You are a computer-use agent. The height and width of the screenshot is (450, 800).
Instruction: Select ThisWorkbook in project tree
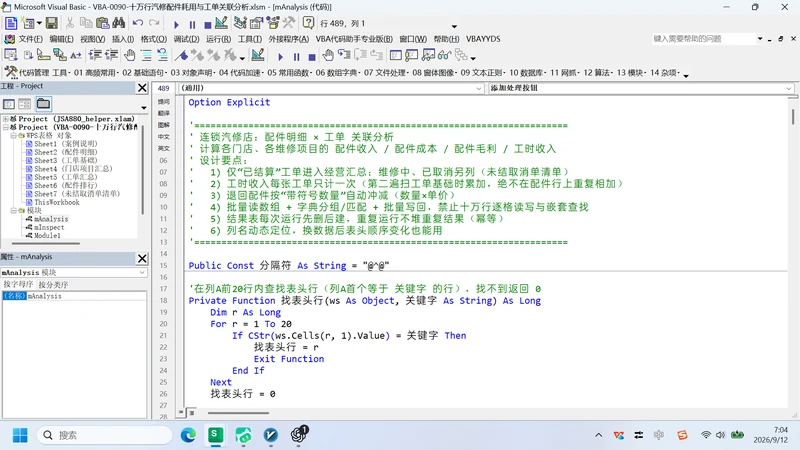click(x=57, y=203)
